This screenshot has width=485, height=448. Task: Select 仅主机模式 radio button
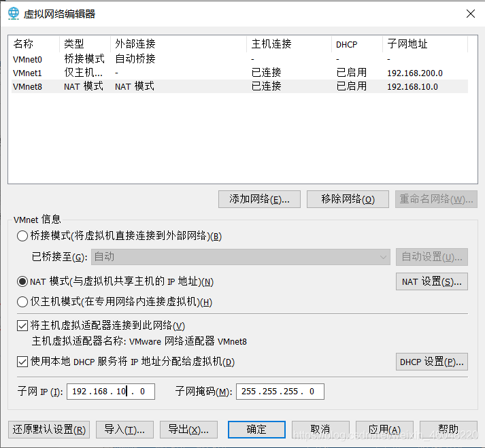[22, 302]
